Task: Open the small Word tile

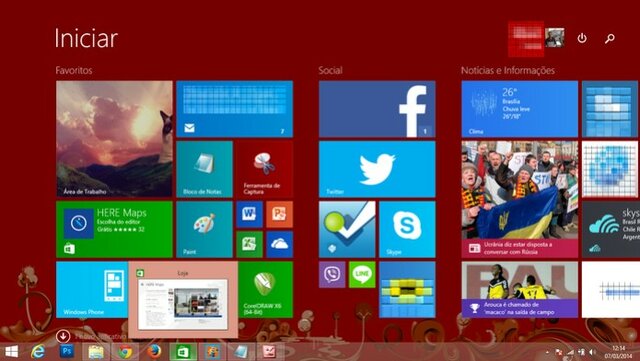Action: pos(249,214)
